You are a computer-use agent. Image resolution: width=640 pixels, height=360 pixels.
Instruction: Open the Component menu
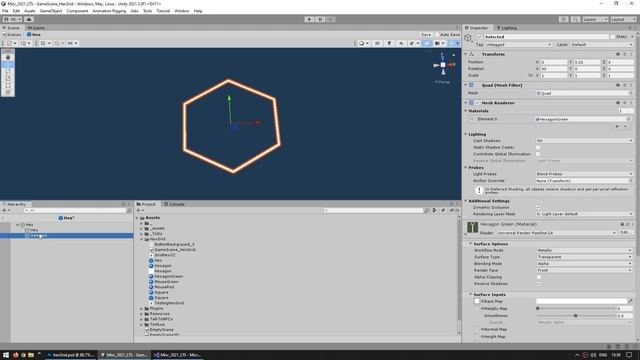coord(77,11)
